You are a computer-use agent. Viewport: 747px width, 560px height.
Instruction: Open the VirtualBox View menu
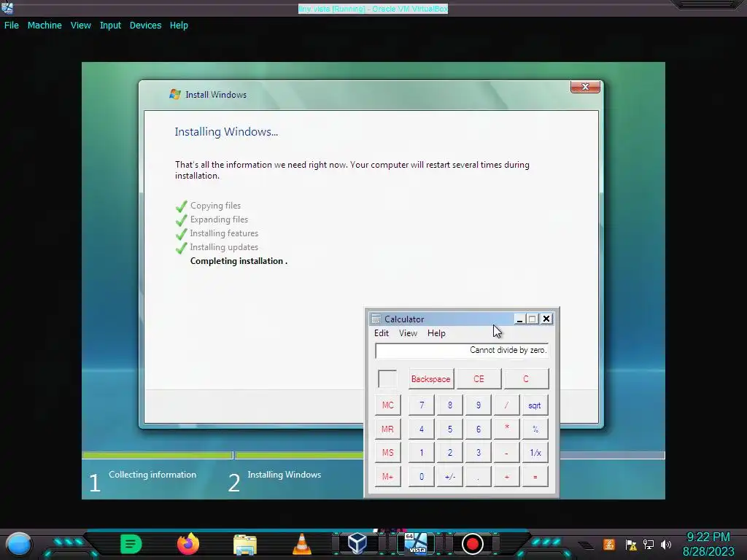80,26
